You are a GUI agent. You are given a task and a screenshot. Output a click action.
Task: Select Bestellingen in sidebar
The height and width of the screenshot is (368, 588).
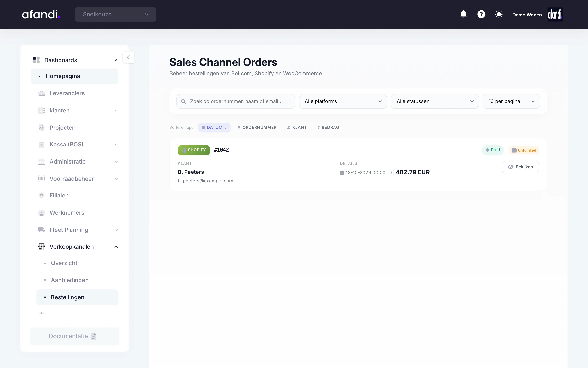[x=77, y=297]
